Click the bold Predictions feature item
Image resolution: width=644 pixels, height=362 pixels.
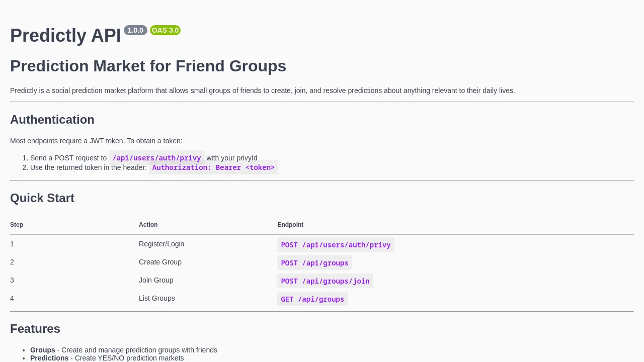pos(49,358)
